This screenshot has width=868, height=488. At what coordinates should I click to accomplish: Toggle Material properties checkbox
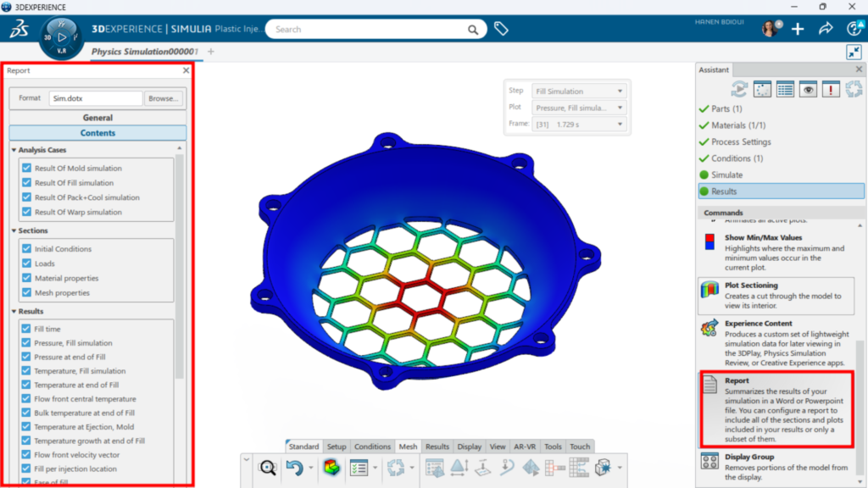[x=26, y=278]
